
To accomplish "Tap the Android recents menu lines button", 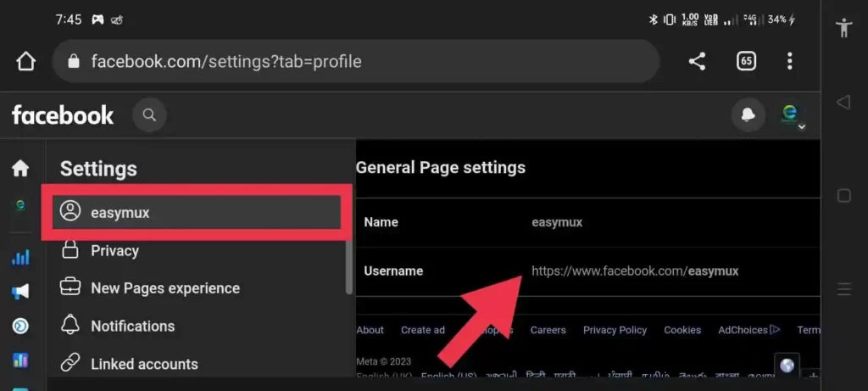I will 843,289.
